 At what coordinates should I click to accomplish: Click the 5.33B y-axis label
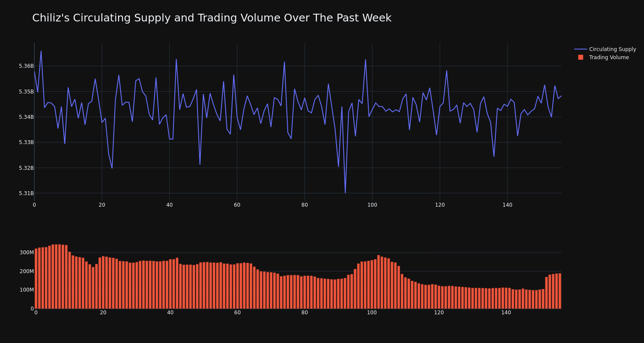pos(26,142)
